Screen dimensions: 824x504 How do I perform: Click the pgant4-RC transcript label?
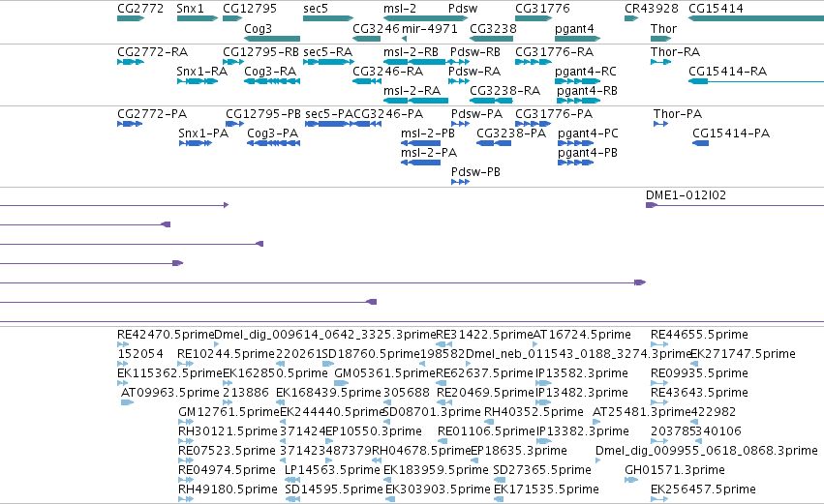[x=586, y=72]
